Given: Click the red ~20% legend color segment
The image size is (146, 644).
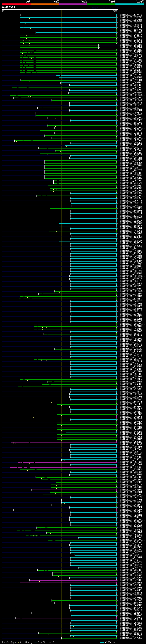Looking at the screenshot, I should 16,4.
